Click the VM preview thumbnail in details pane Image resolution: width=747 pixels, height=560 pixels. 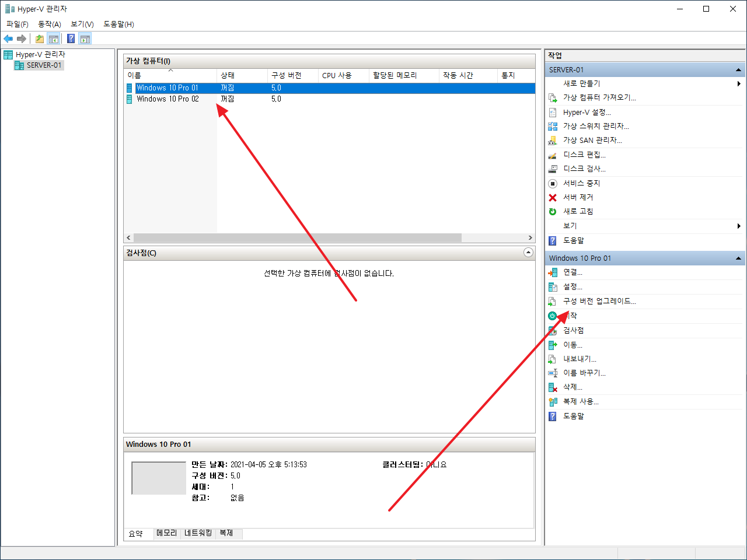pos(159,478)
